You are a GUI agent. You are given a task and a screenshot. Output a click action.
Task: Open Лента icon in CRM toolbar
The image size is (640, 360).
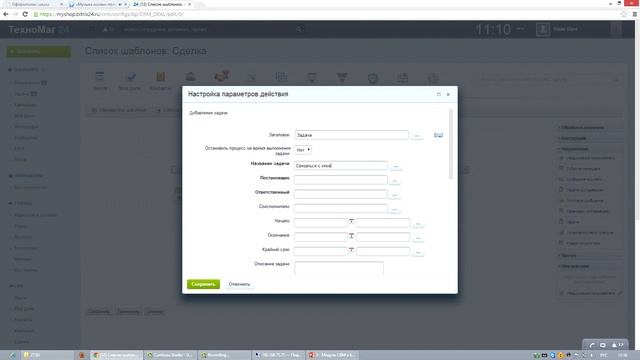point(100,80)
